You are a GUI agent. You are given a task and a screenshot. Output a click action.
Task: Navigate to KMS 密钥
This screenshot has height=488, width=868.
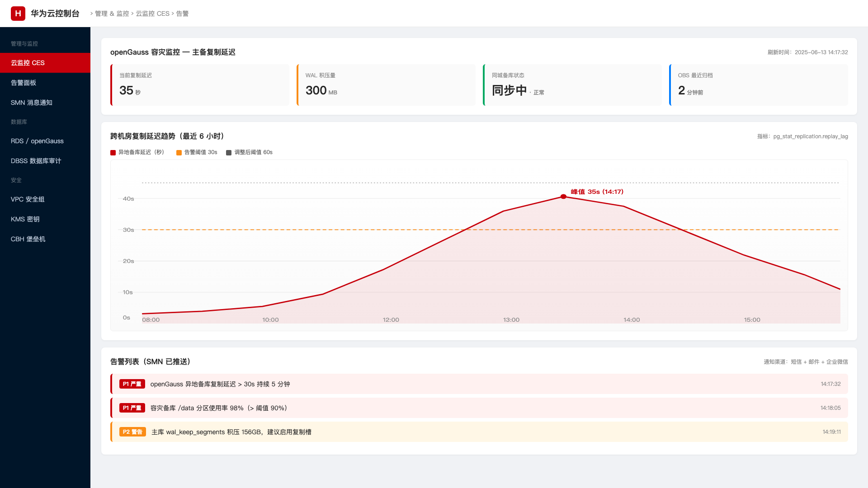(45, 219)
